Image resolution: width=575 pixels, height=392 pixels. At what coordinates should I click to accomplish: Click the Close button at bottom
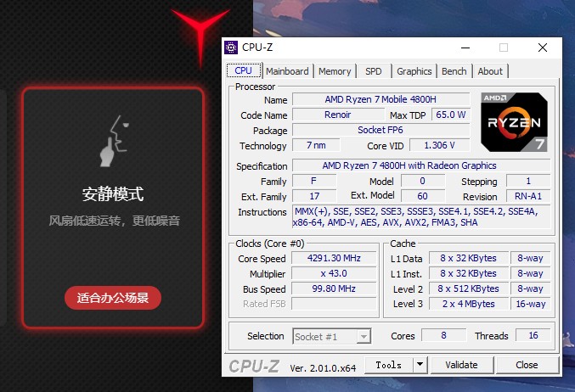tap(527, 365)
